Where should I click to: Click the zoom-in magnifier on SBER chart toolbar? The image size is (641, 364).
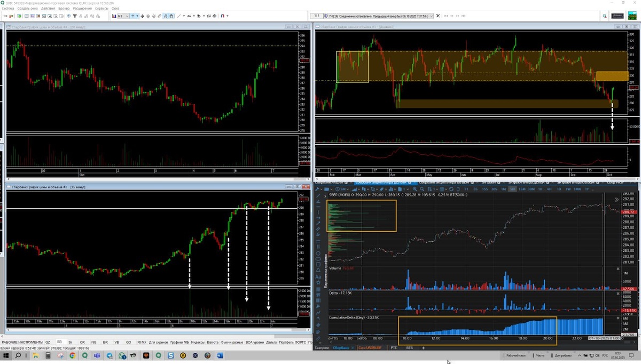click(x=415, y=189)
